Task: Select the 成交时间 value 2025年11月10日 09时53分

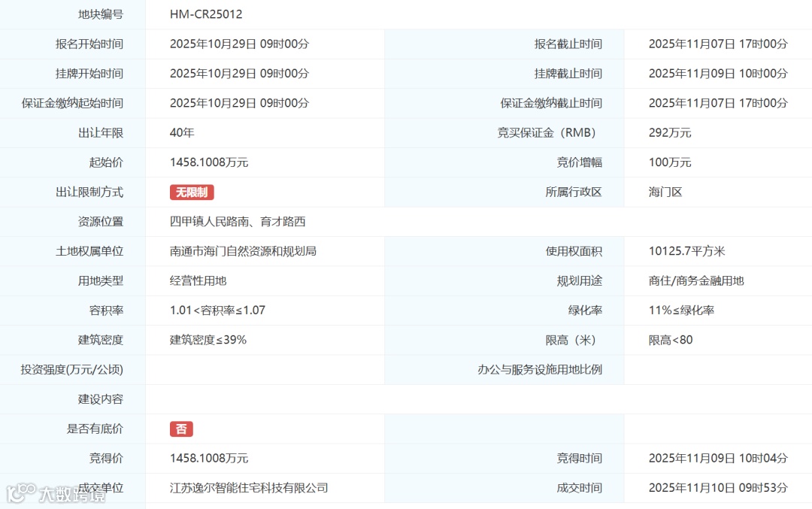Action: (718, 488)
